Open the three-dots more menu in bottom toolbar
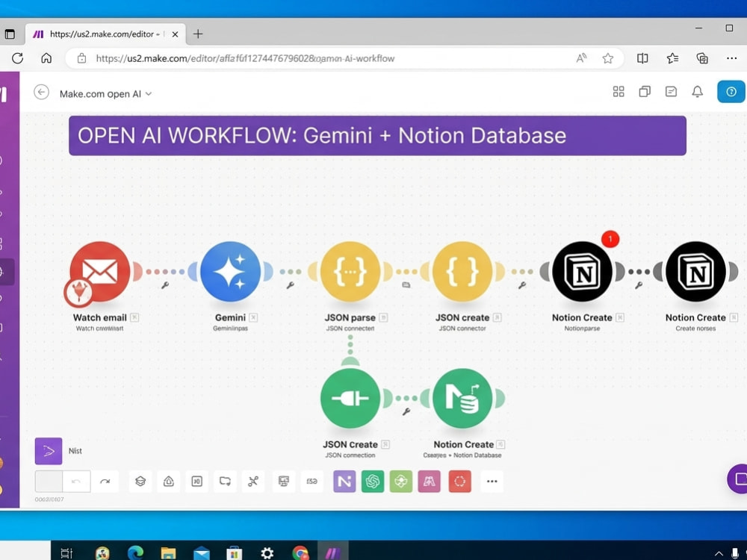747x560 pixels. [492, 482]
